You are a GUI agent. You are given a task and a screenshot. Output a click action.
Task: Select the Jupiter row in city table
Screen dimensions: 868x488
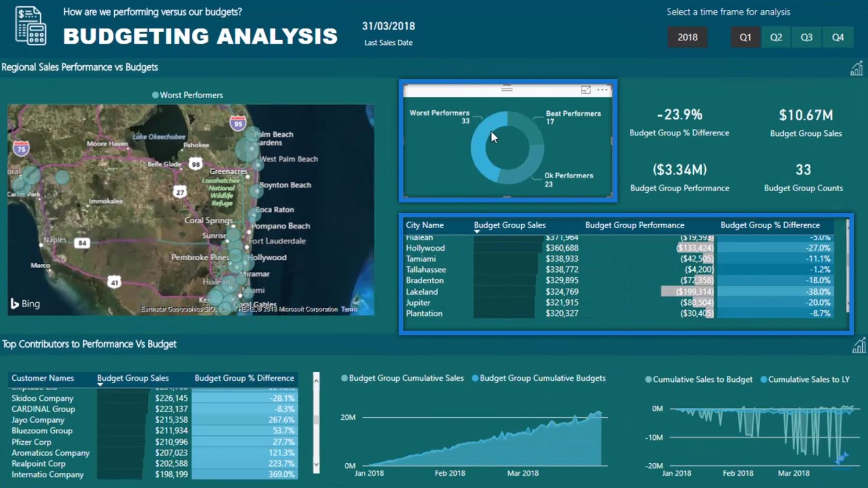tap(619, 303)
